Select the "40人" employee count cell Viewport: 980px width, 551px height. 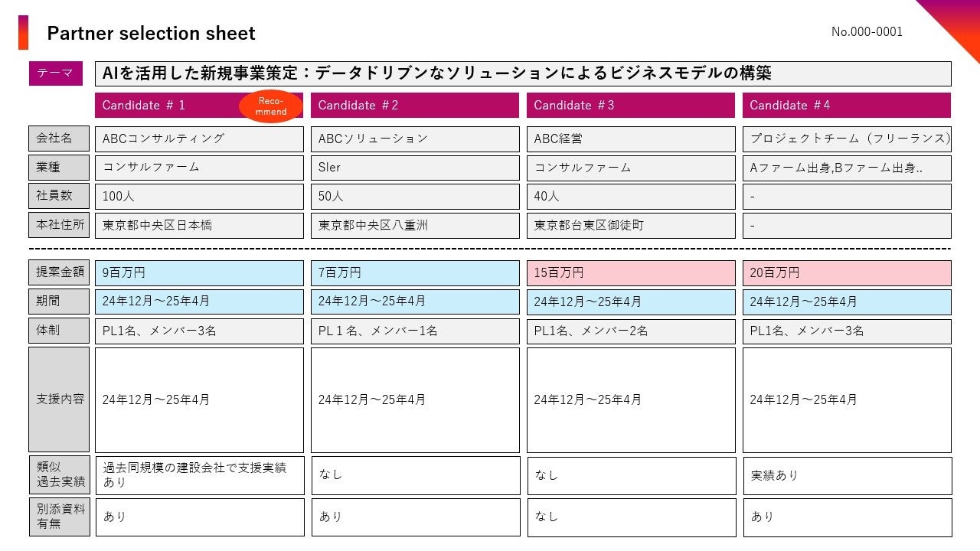tap(631, 197)
